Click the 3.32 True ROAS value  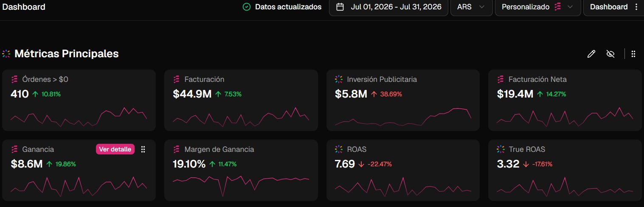pyautogui.click(x=508, y=164)
